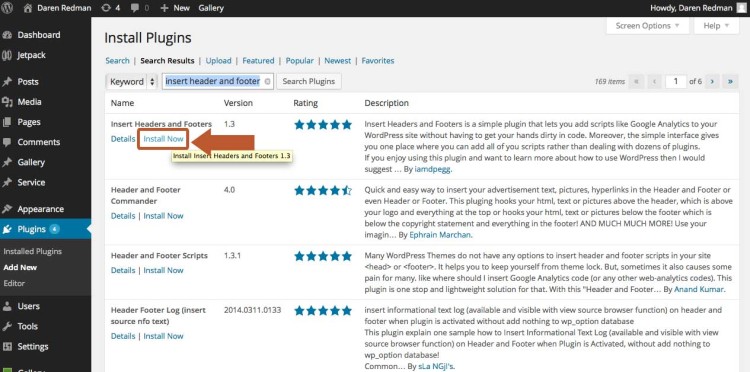Switch to the Popular plugins tab
Screen dimensions: 750x372
[299, 61]
